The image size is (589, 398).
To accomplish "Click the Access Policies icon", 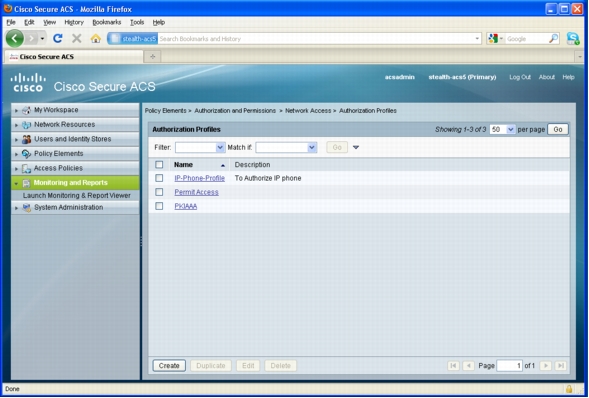I will pos(26,168).
